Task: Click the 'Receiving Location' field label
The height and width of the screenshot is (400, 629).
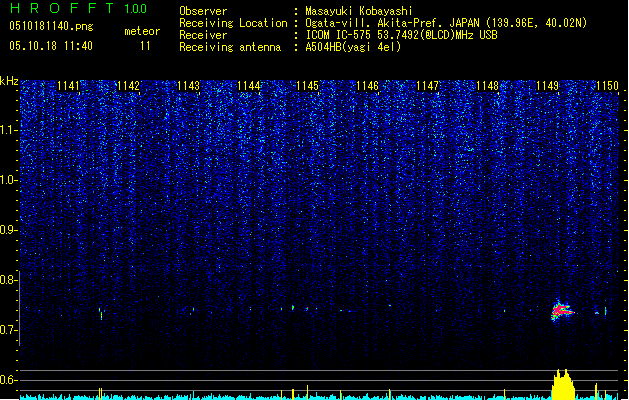Action: [233, 23]
